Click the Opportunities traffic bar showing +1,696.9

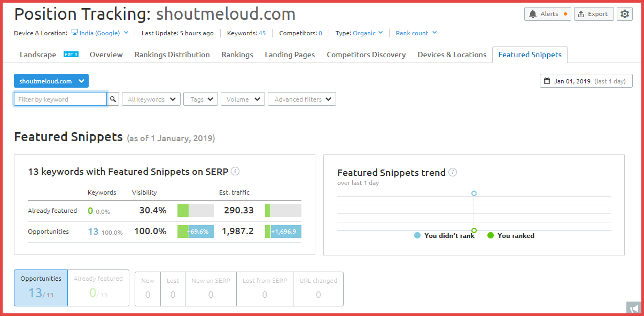tap(283, 232)
